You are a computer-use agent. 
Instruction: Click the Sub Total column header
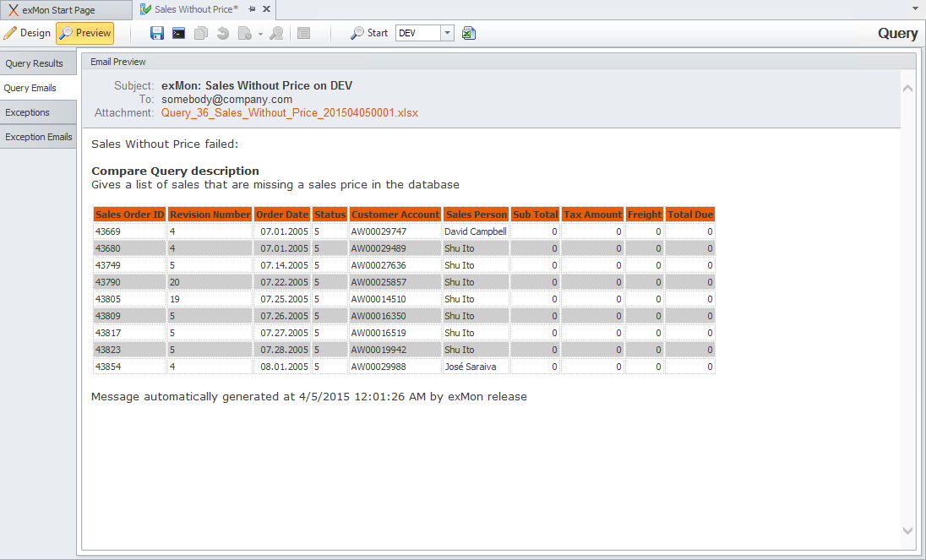tap(535, 215)
